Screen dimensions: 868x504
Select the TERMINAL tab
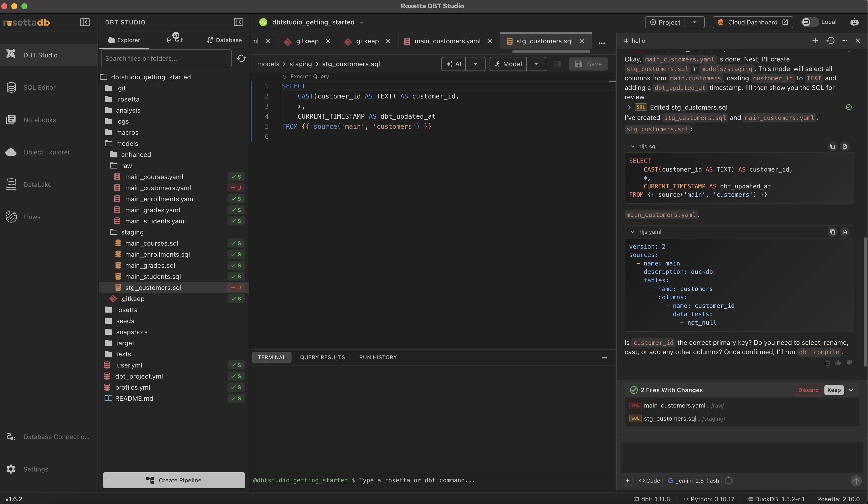(272, 358)
